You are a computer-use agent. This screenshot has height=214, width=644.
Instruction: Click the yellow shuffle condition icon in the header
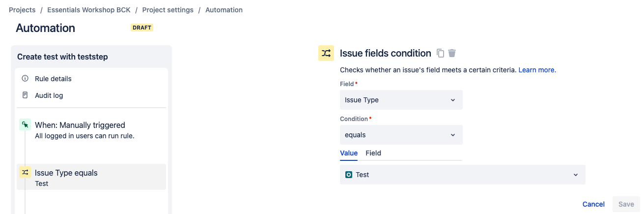tap(326, 53)
